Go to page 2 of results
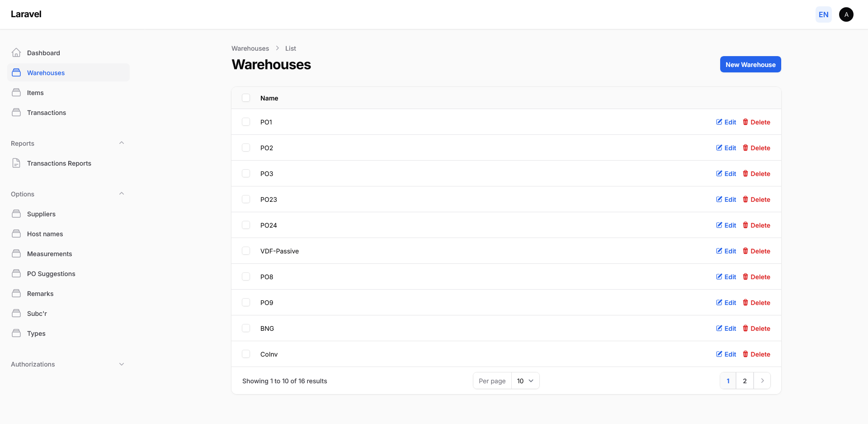 point(745,381)
